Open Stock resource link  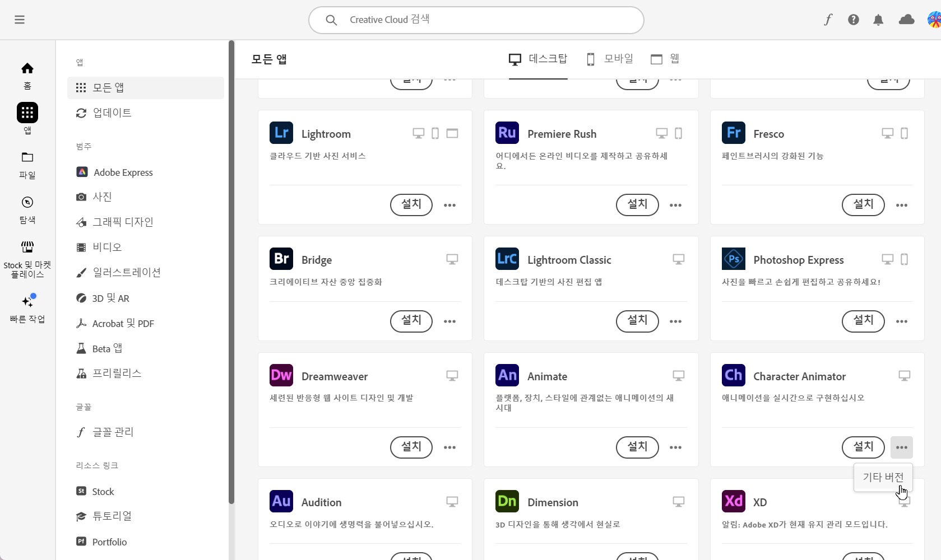[146, 492]
